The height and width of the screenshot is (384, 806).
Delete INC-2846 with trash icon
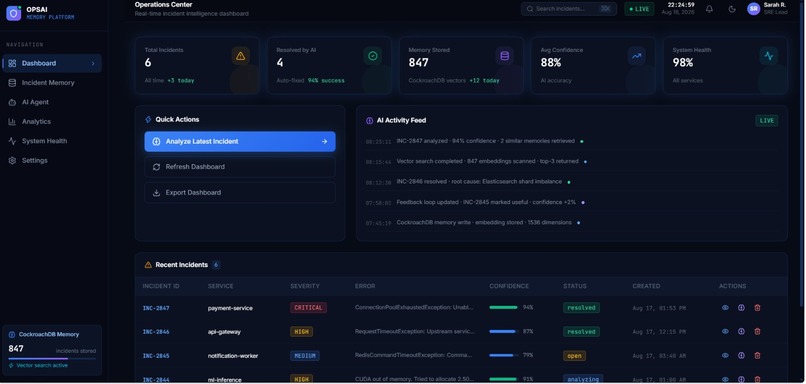click(x=757, y=331)
